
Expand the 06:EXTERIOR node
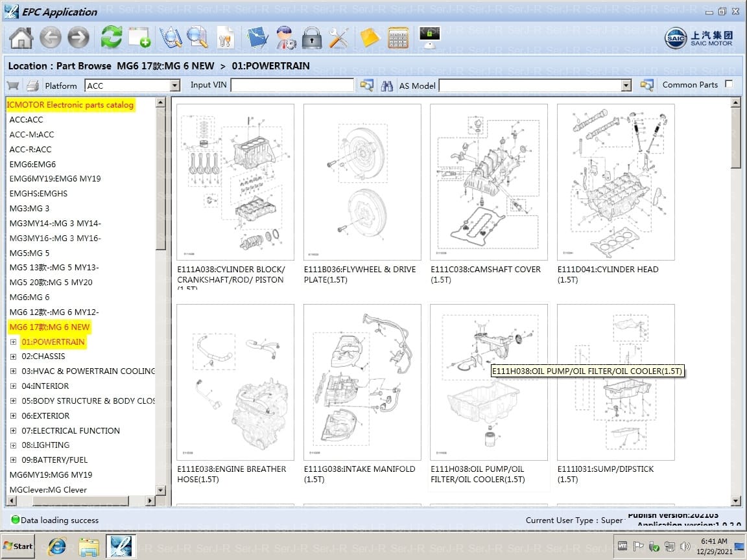[x=14, y=415]
